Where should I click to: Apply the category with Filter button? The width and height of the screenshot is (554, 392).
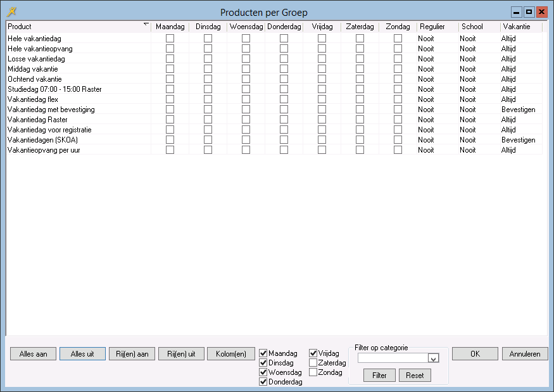[x=379, y=376]
